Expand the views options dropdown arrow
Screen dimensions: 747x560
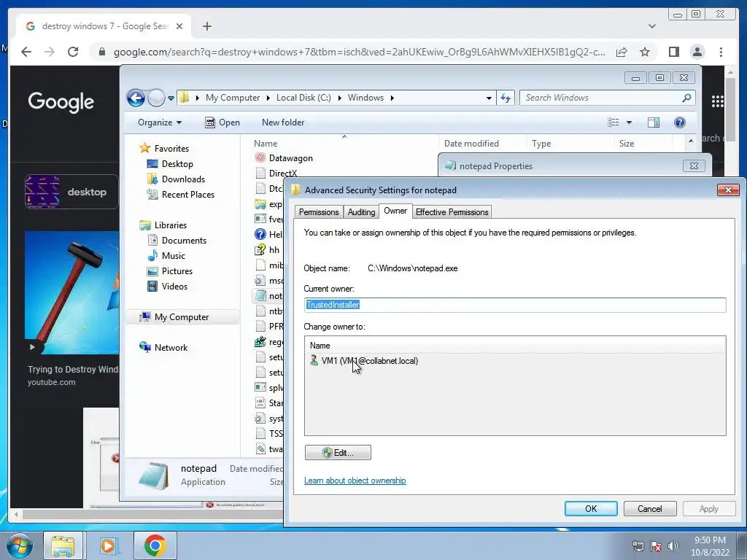pyautogui.click(x=629, y=122)
